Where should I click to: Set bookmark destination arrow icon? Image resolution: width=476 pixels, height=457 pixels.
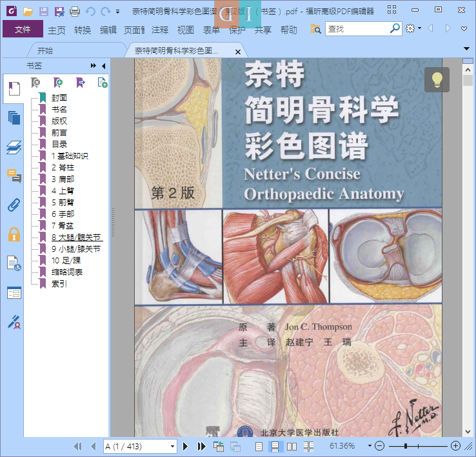[x=80, y=83]
